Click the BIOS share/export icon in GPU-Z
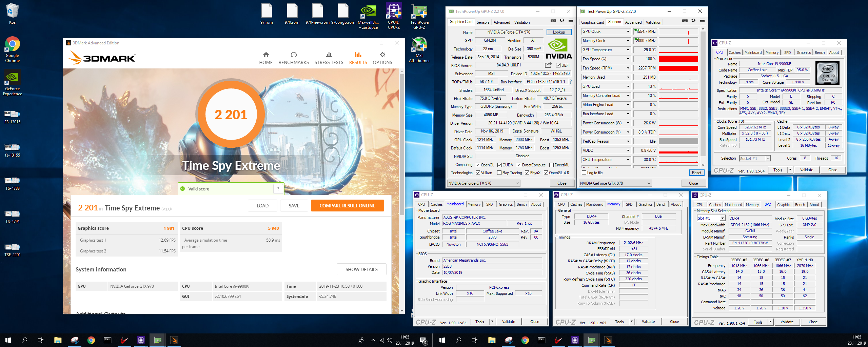This screenshot has width=868, height=347. click(x=548, y=65)
